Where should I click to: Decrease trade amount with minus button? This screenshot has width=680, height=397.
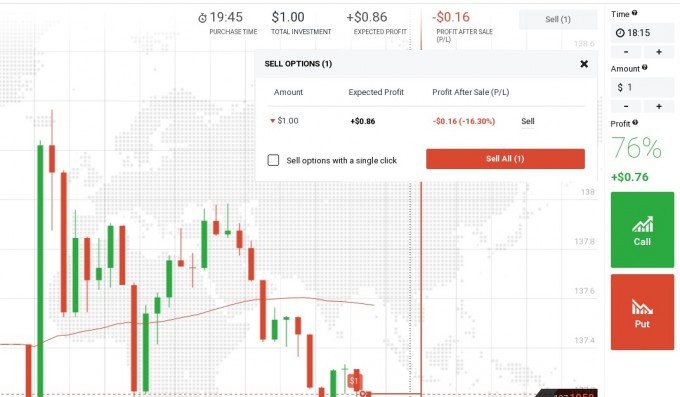pyautogui.click(x=626, y=106)
